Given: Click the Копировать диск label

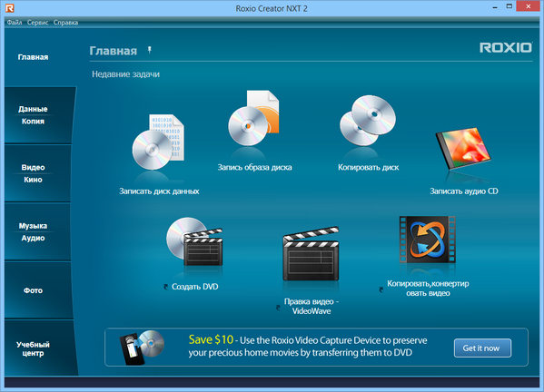Looking at the screenshot, I should pos(368,167).
